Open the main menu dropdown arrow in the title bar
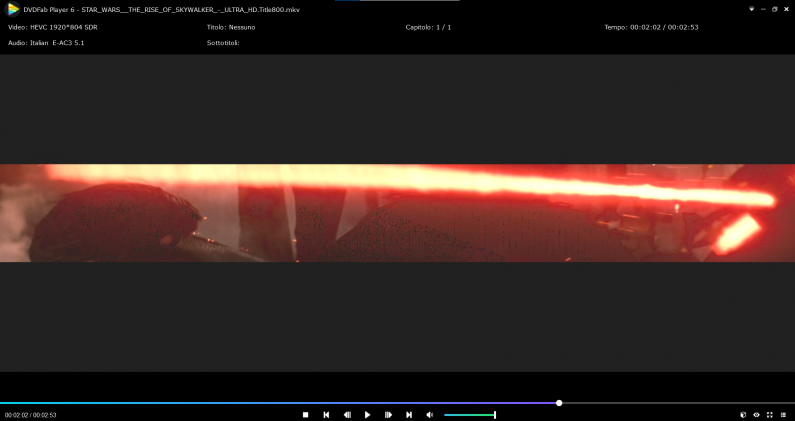795x421 pixels. (x=751, y=9)
